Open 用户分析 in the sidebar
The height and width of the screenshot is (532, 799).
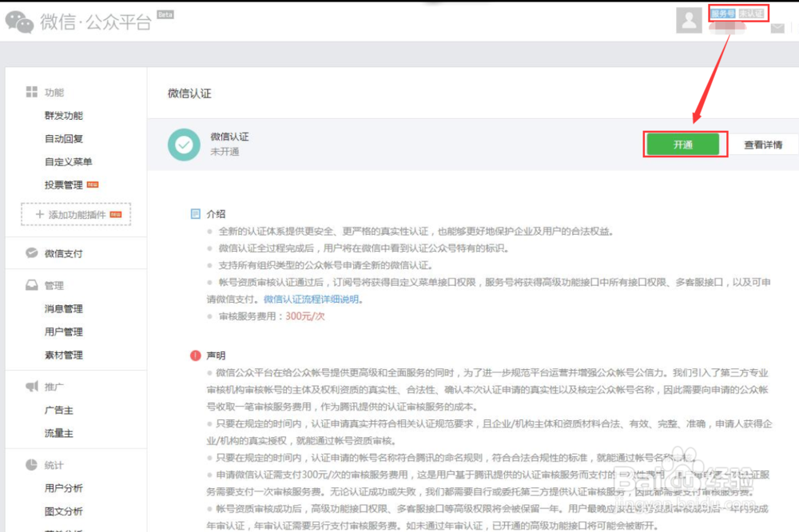click(64, 488)
